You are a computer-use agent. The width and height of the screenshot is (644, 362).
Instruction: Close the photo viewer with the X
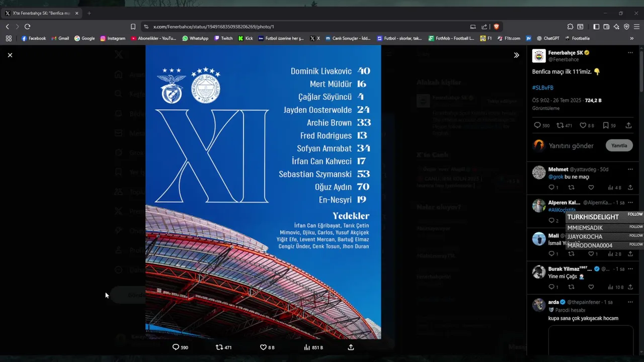click(x=10, y=55)
